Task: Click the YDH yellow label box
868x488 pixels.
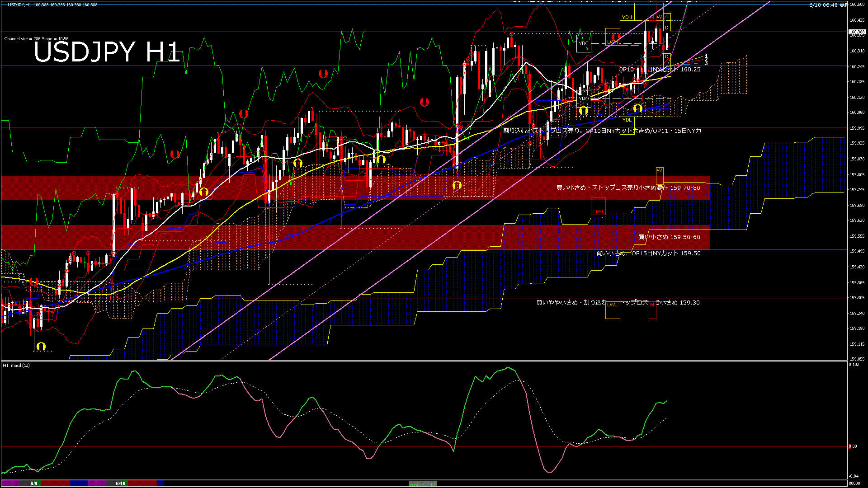Action: [x=627, y=12]
